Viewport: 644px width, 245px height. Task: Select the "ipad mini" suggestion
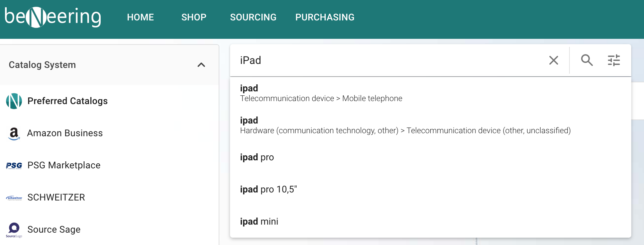(x=259, y=222)
